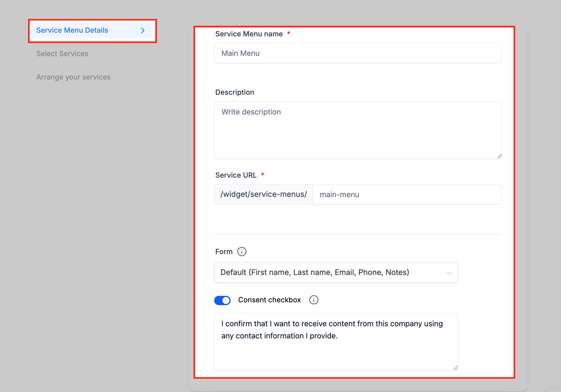Click the Service URL label
This screenshot has height=392, width=561.
click(236, 175)
